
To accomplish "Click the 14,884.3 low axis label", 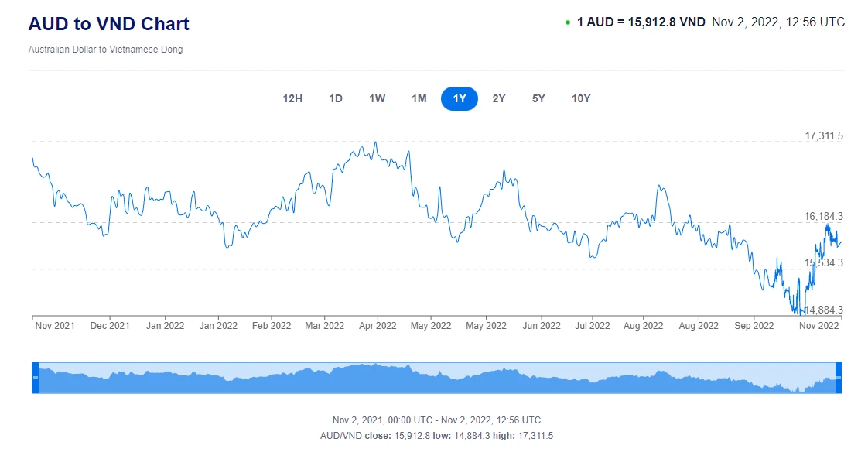I will tap(824, 310).
